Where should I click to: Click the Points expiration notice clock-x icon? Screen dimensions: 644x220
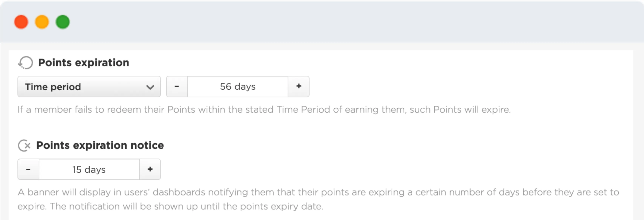(x=24, y=145)
